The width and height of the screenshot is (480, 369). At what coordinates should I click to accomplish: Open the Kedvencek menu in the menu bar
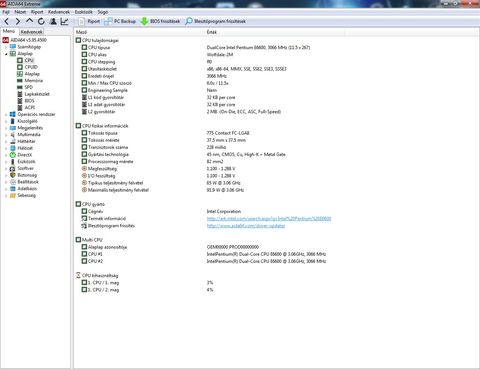[59, 12]
